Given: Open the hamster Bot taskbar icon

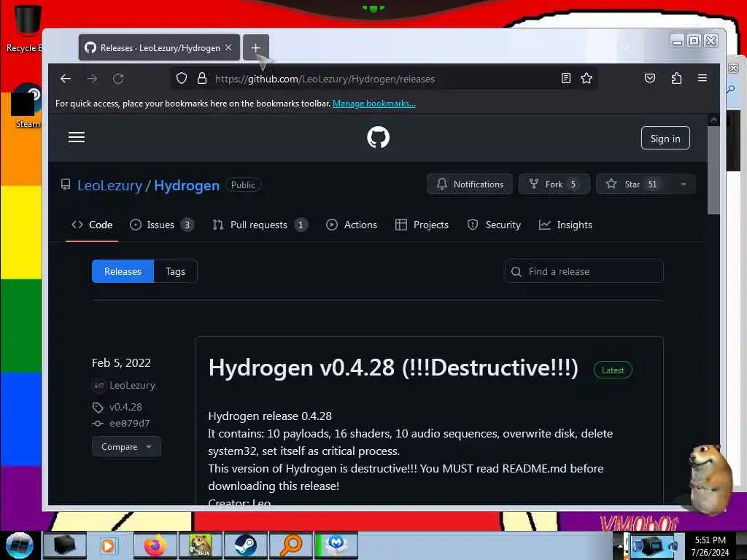Looking at the screenshot, I should pyautogui.click(x=201, y=545).
